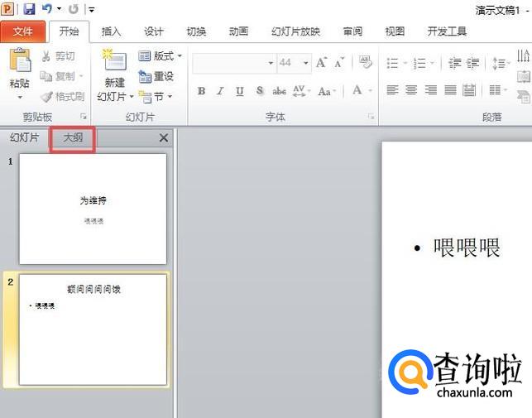The width and height of the screenshot is (532, 418).
Task: Switch to the 设计 ribbon tab
Action: [x=154, y=31]
